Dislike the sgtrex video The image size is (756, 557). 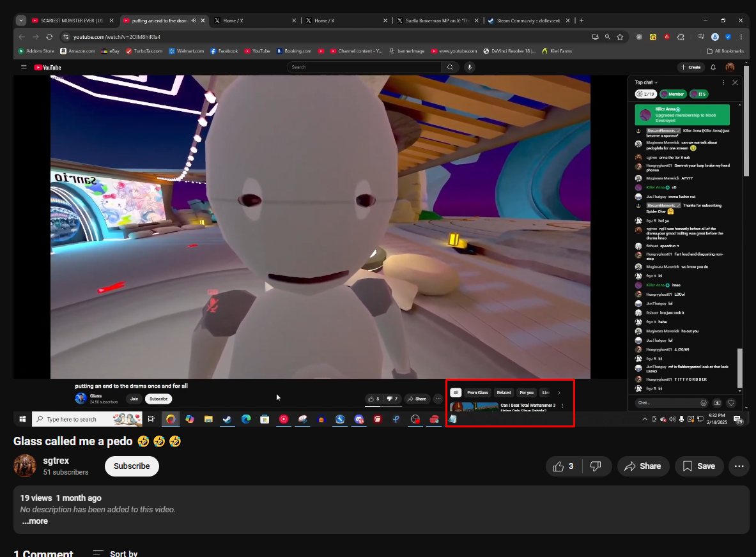(596, 466)
